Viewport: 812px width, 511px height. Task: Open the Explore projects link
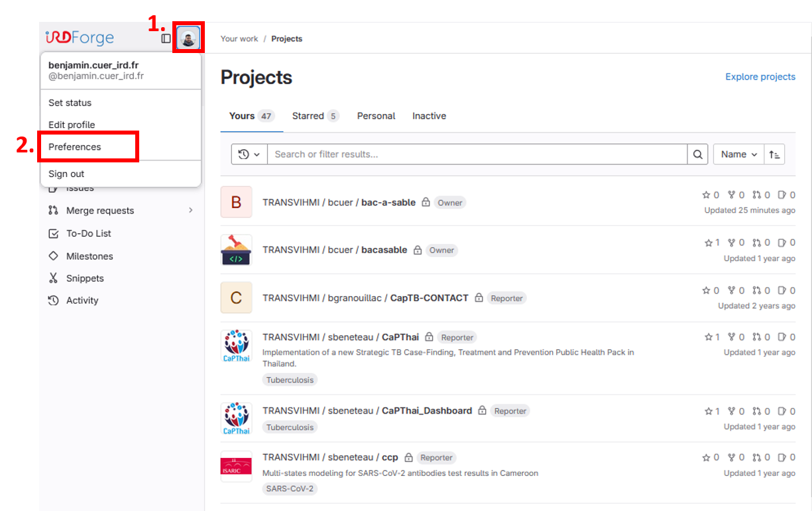point(760,77)
